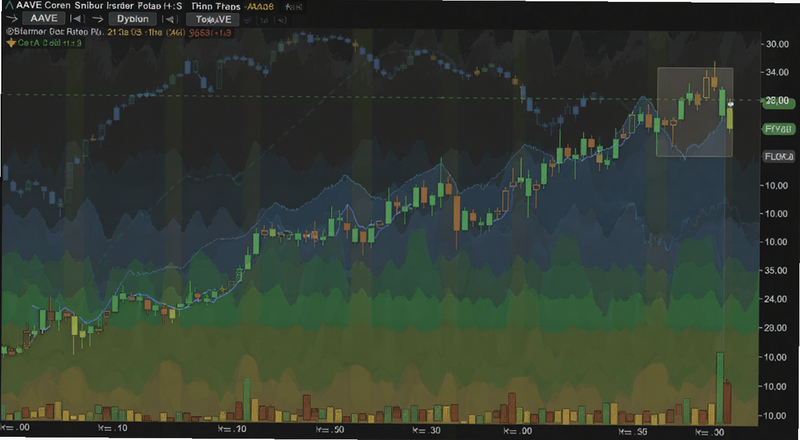Screen dimensions: 800x440
Task: Click the k=.50 time axis label
Action: (x=330, y=430)
